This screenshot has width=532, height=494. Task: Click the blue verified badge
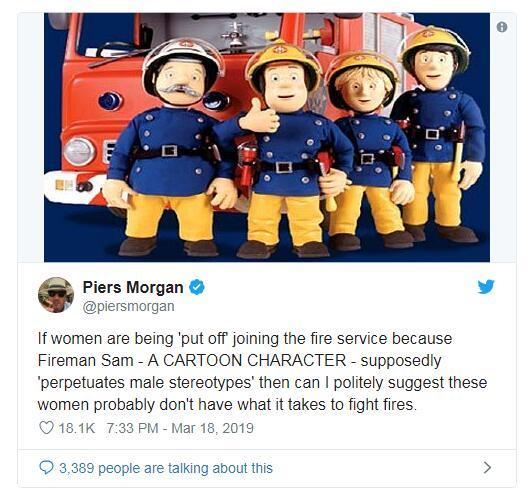196,287
